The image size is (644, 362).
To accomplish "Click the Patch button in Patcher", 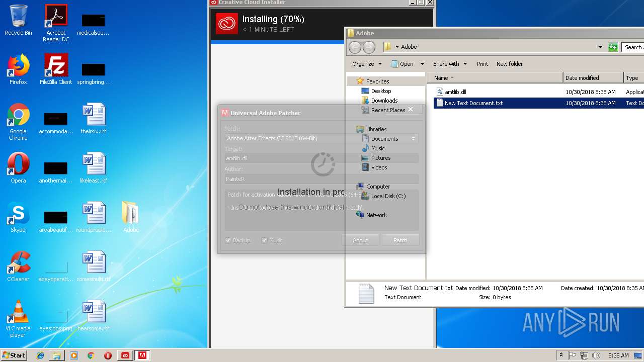I will click(400, 240).
